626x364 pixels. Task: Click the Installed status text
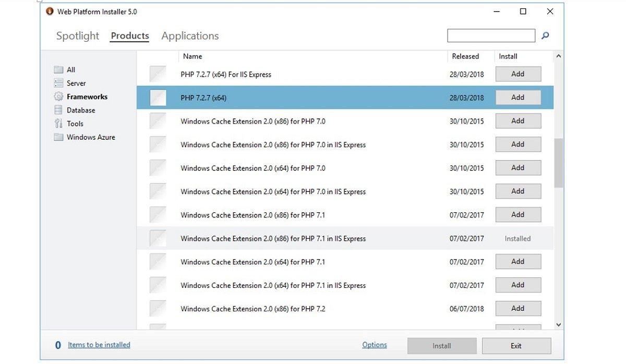click(x=517, y=239)
